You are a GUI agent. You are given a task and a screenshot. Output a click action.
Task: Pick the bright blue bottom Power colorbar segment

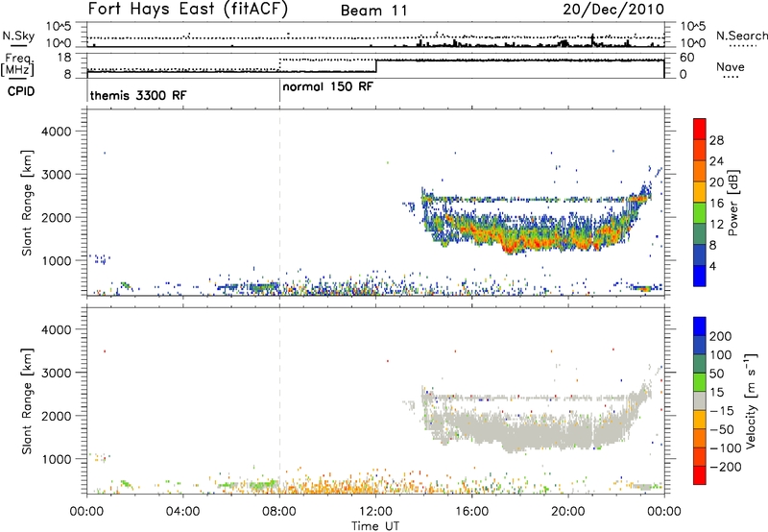pos(700,276)
